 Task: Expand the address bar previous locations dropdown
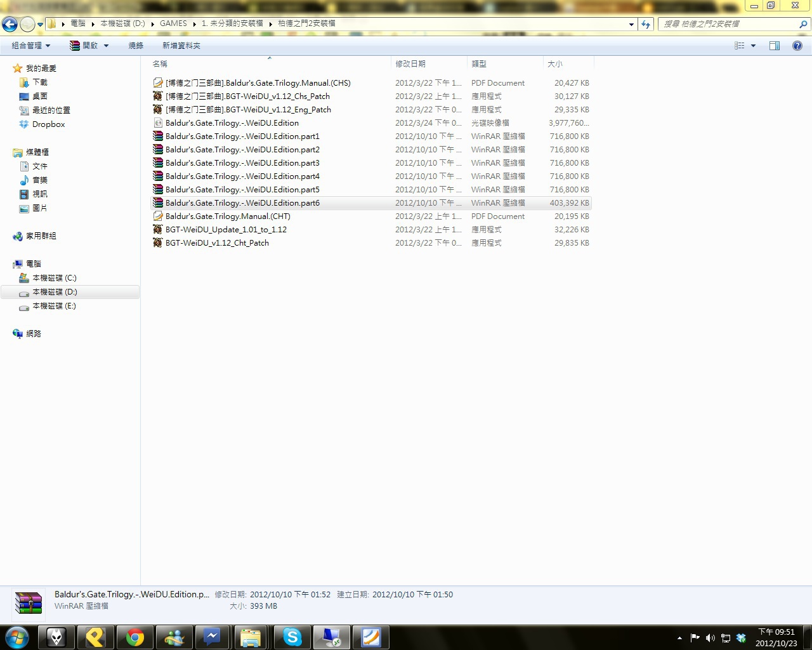631,24
